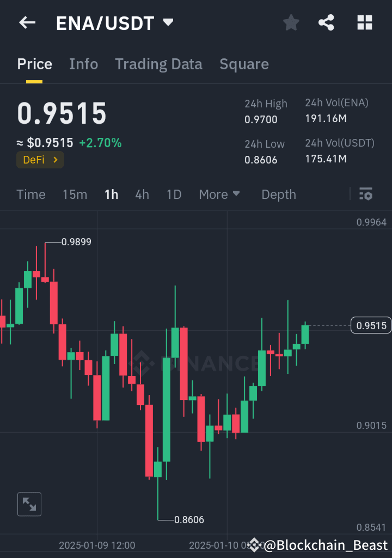Switch to the Trading Data tab
The image size is (392, 558).
[158, 64]
